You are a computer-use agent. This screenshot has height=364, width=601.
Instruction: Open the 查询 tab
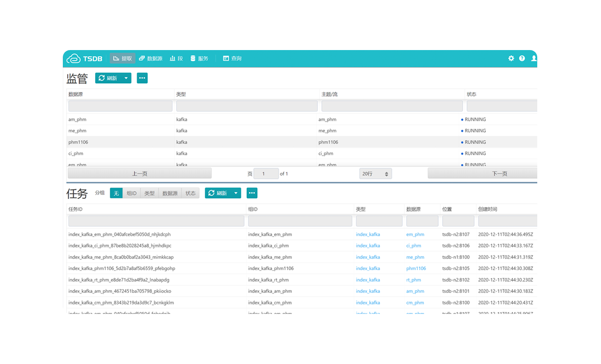click(x=232, y=59)
